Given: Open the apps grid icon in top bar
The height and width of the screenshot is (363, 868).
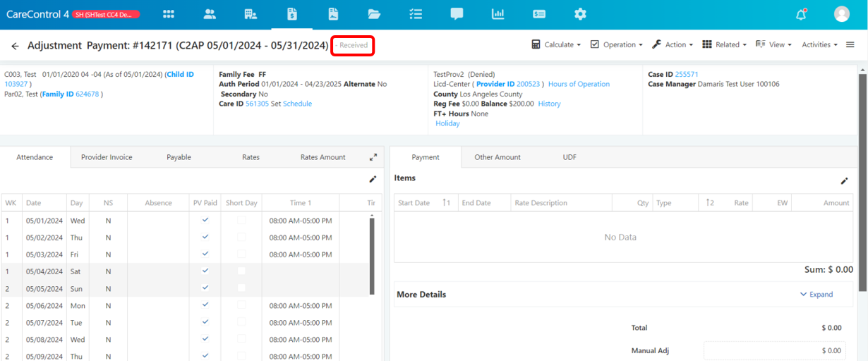Looking at the screenshot, I should (169, 13).
